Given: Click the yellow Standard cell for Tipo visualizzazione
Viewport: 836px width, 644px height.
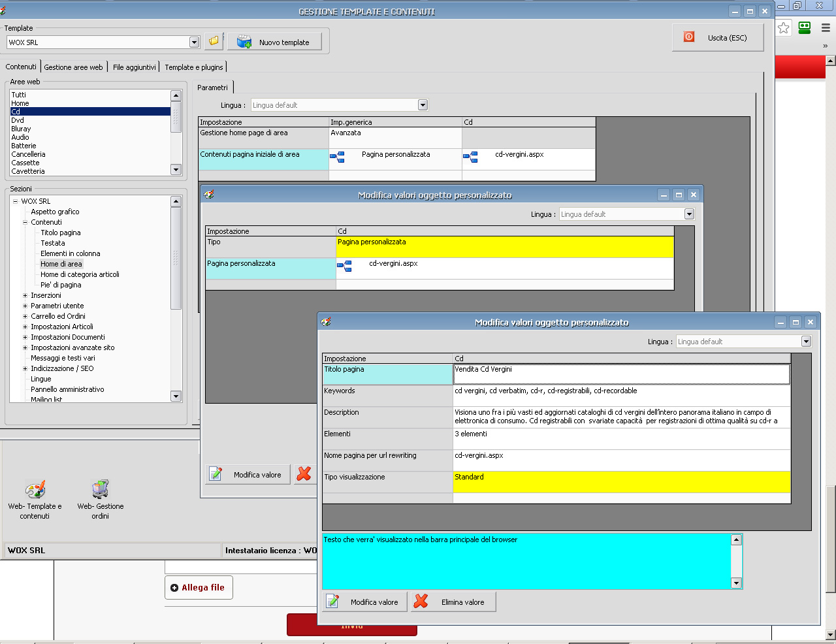Looking at the screenshot, I should 622,482.
